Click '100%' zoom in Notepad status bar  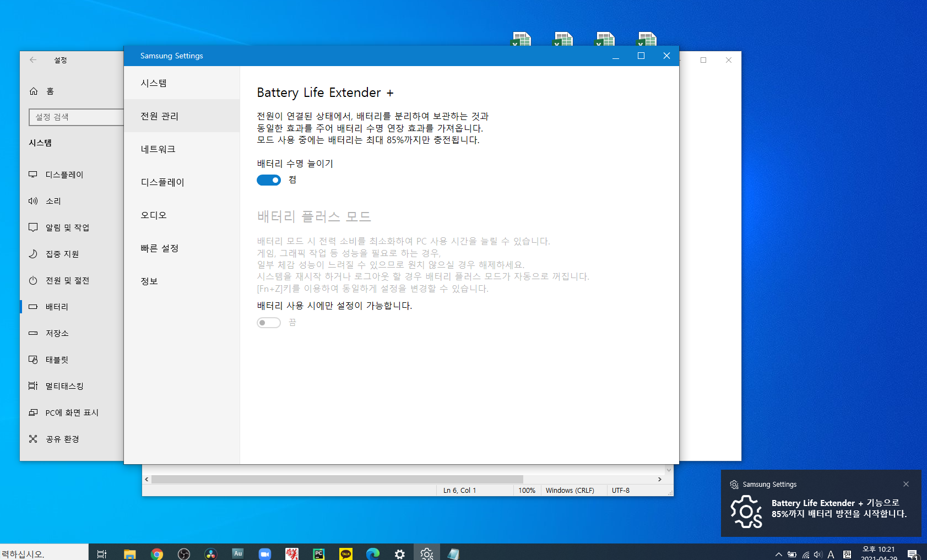click(527, 490)
